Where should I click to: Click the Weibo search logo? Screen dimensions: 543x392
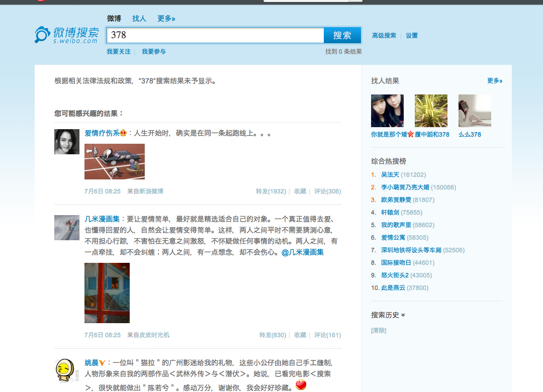pyautogui.click(x=66, y=35)
